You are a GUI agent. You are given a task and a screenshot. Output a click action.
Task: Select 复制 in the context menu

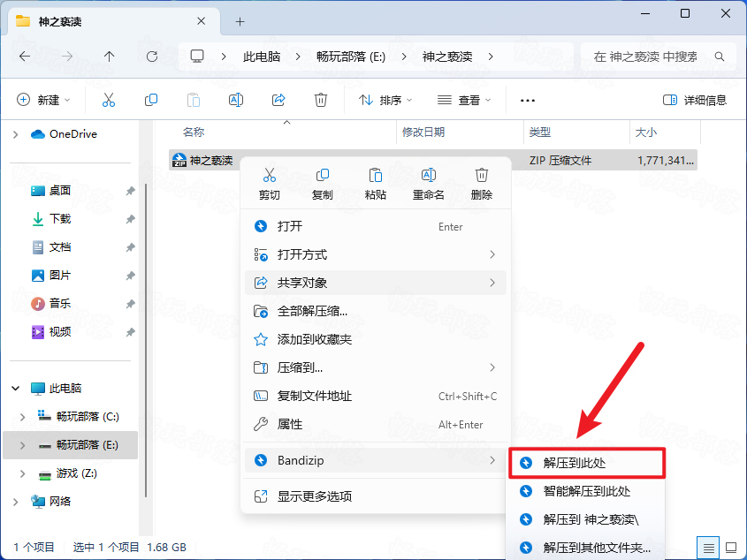(322, 185)
